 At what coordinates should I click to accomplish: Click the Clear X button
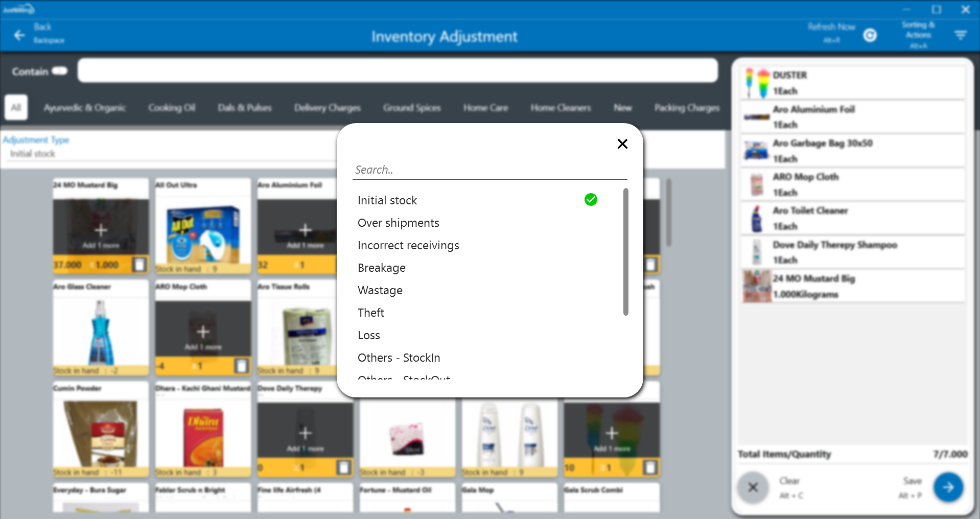point(753,487)
